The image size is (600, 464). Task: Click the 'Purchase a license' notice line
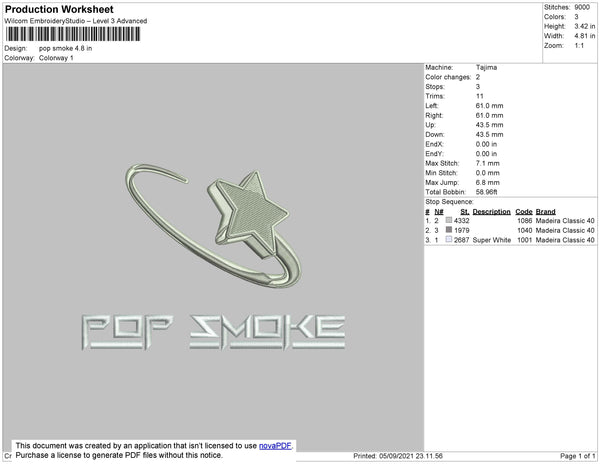(x=119, y=455)
